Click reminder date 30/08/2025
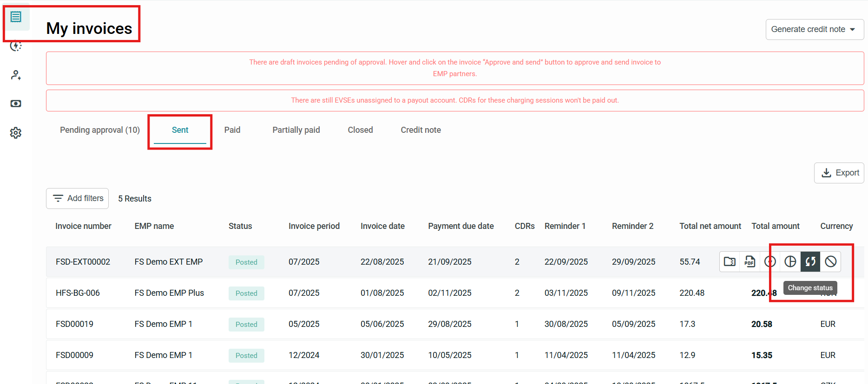 coord(566,324)
